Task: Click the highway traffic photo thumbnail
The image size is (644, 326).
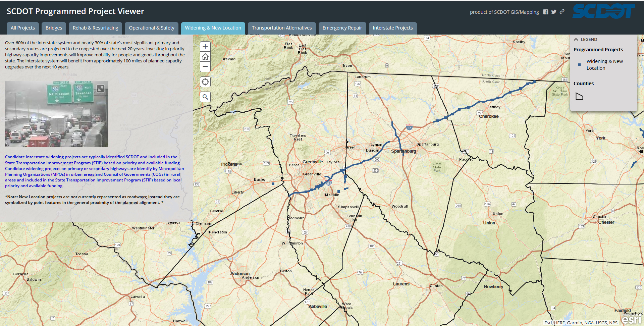Action: (x=56, y=114)
